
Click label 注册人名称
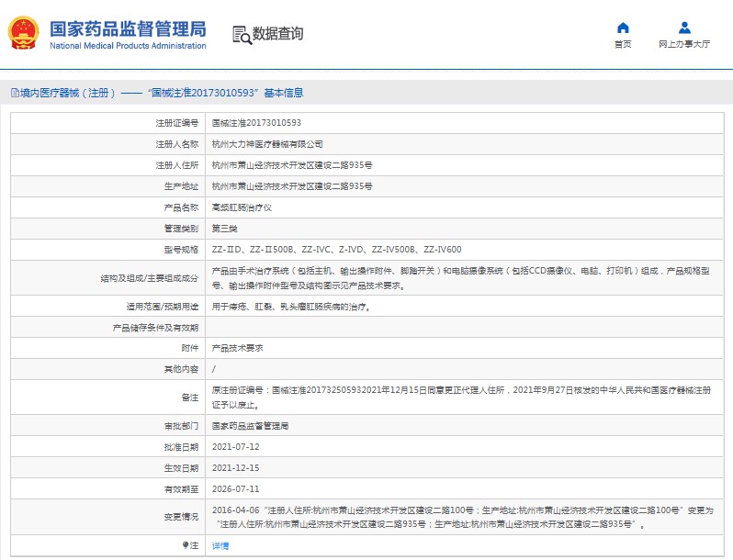click(176, 144)
